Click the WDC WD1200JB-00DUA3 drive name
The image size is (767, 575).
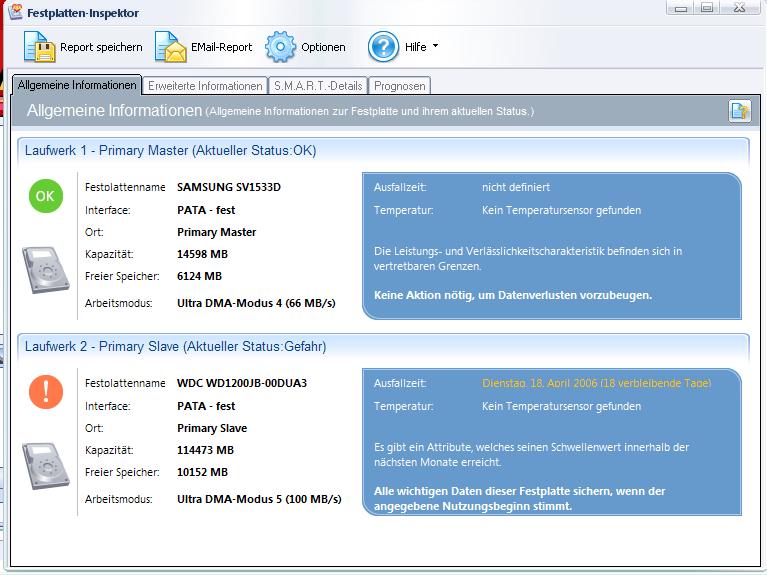pyautogui.click(x=242, y=383)
